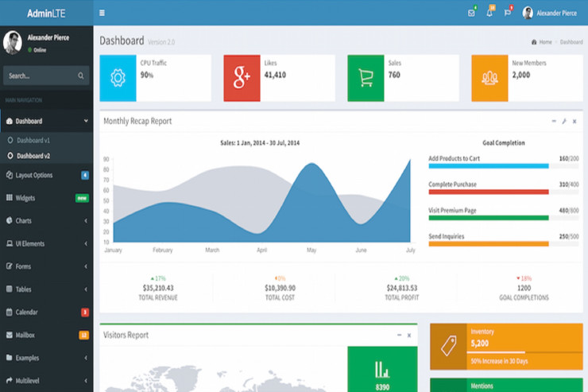Collapse the Monthly Recap Report panel
588x392 pixels.
coord(554,121)
